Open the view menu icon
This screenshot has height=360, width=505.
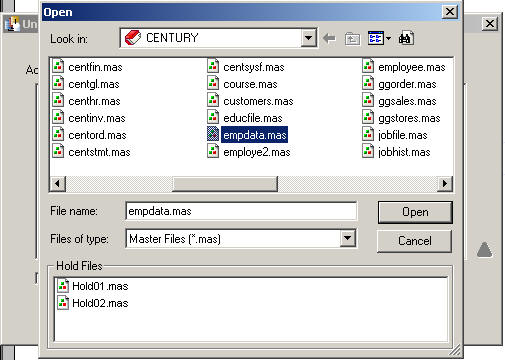tap(379, 38)
